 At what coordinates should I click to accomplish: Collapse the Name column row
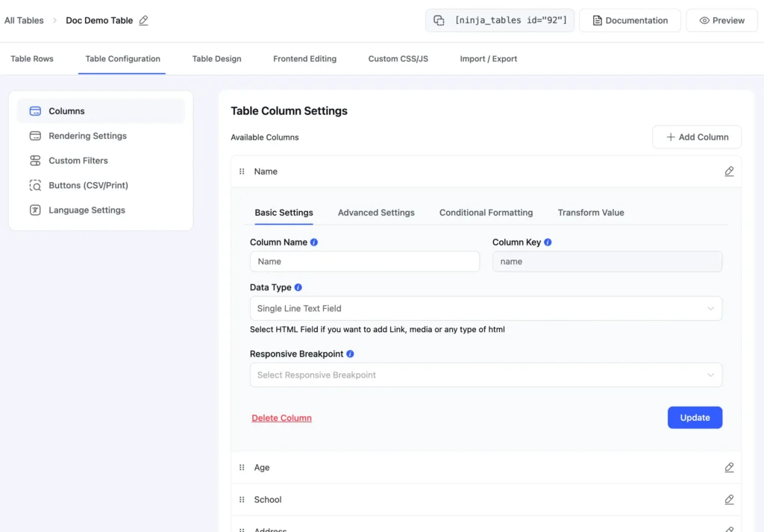point(486,172)
